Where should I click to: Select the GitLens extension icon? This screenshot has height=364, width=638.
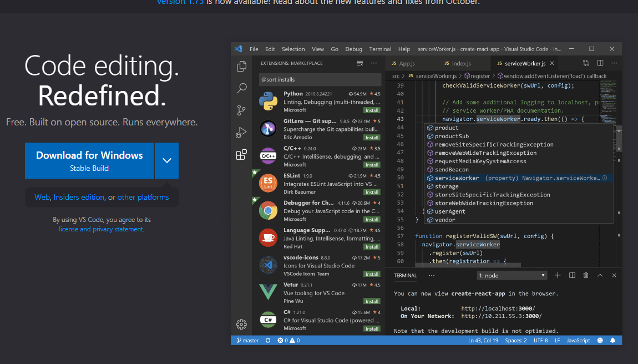[x=268, y=129]
